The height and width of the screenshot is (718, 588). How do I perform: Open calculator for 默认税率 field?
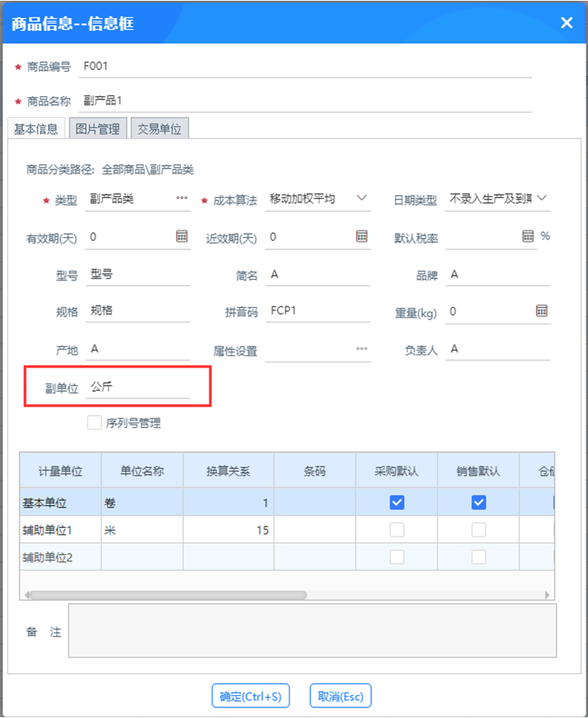tap(528, 236)
